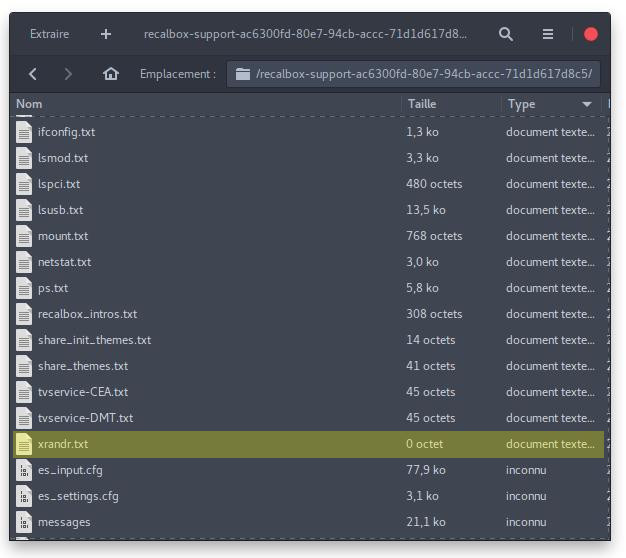Click the mount.txt file name
626x558 pixels.
coord(63,236)
